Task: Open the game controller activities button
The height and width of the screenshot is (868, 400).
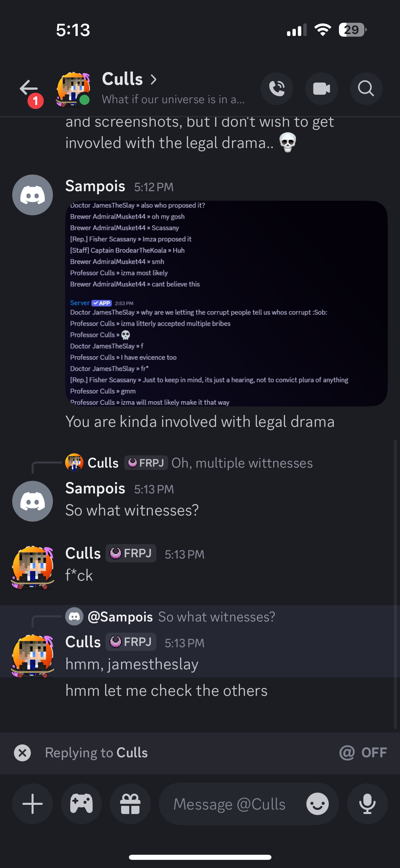Action: (x=81, y=804)
